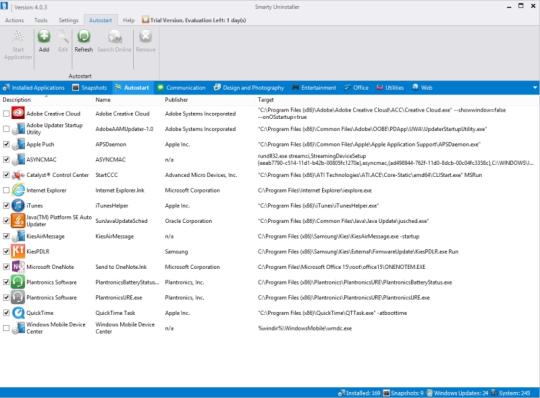Sort by the Target column header

pos(266,100)
